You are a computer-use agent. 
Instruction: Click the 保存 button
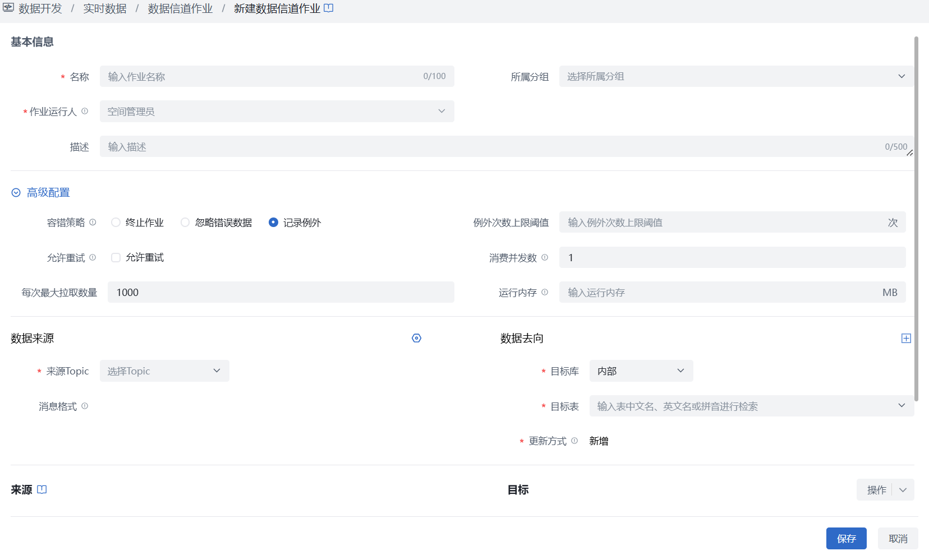coord(847,539)
